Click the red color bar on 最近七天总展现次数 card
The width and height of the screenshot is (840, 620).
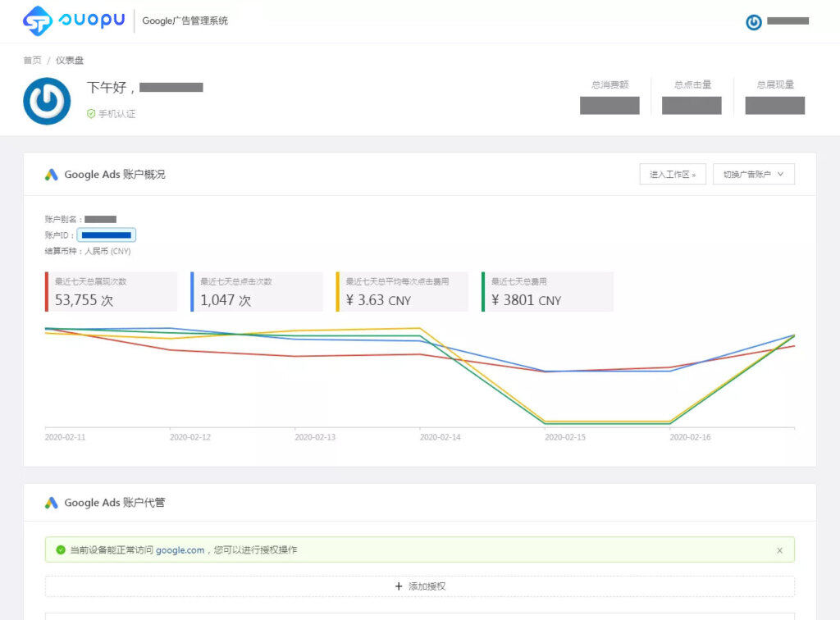coord(47,291)
